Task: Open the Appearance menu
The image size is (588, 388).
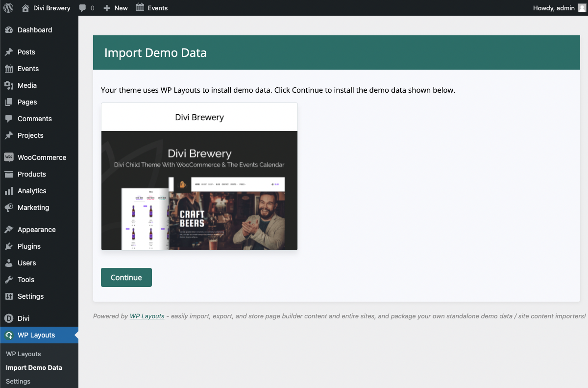Action: tap(39, 230)
